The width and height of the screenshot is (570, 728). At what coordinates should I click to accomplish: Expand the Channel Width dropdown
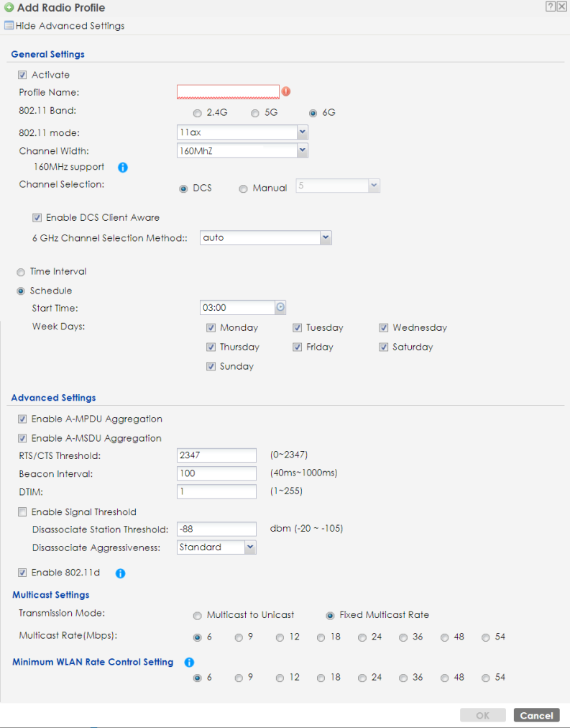click(x=302, y=150)
